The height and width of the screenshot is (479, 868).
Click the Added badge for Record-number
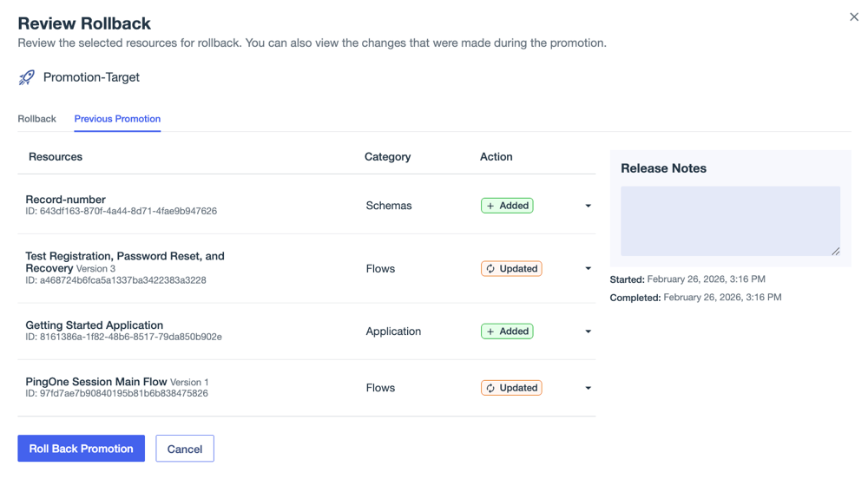point(507,206)
